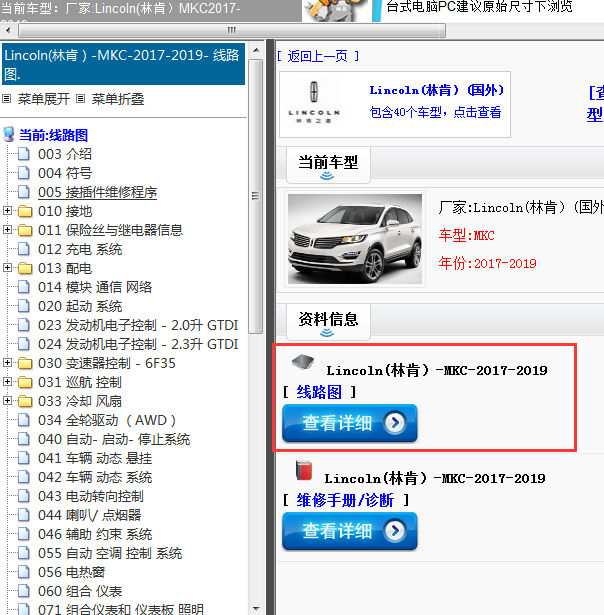This screenshot has width=604, height=615.
Task: Click red book icon of repair manual entry
Action: pyautogui.click(x=304, y=470)
